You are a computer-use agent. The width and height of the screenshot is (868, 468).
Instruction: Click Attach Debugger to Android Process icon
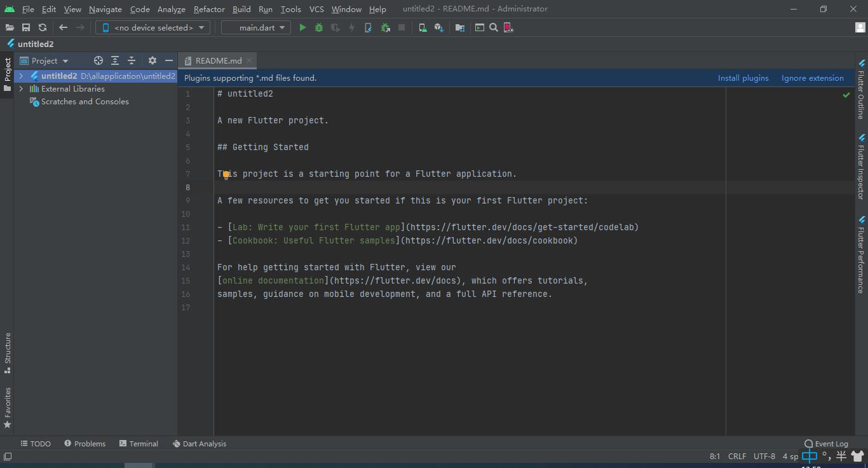[385, 27]
